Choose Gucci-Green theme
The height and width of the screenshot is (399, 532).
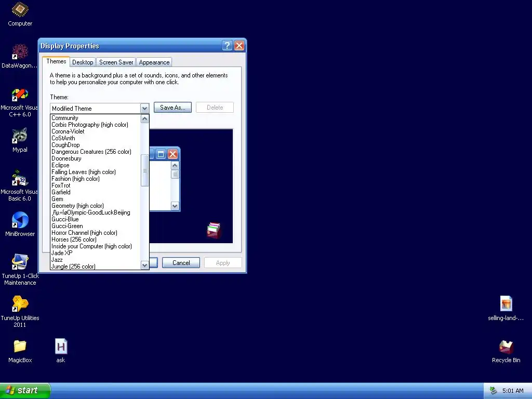(96, 226)
